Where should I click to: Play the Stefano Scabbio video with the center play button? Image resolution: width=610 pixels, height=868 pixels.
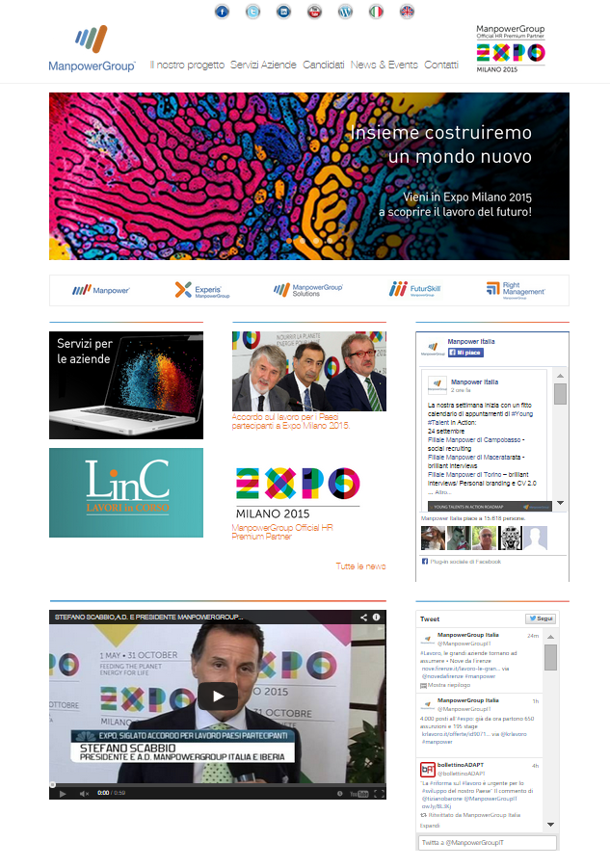(x=218, y=697)
